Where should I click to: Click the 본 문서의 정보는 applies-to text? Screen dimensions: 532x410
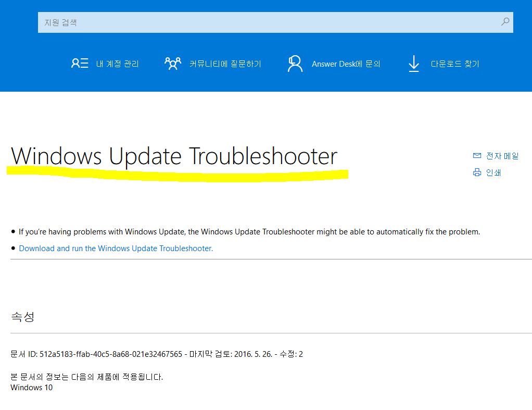86,377
